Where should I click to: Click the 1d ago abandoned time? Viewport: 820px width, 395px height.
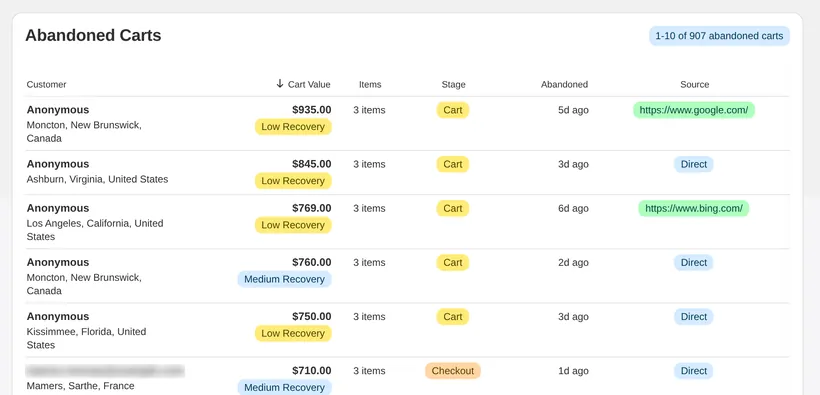click(x=573, y=371)
